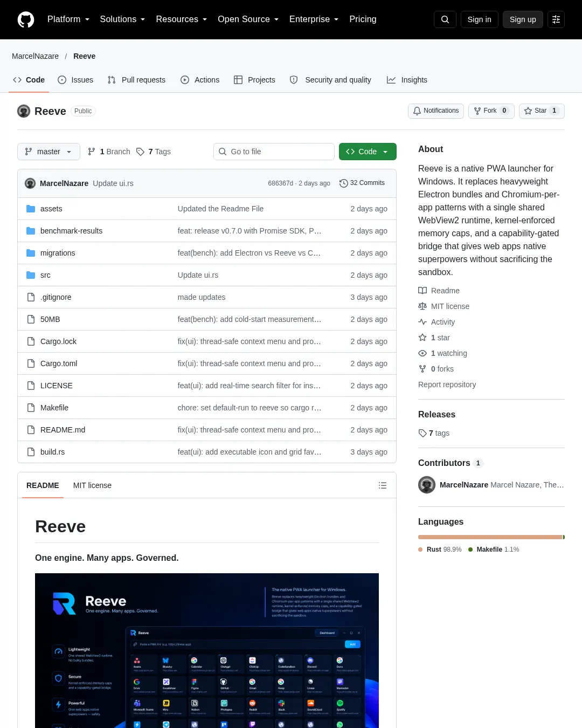Open the MarcelNazare avatar next to Reeve title

click(24, 111)
